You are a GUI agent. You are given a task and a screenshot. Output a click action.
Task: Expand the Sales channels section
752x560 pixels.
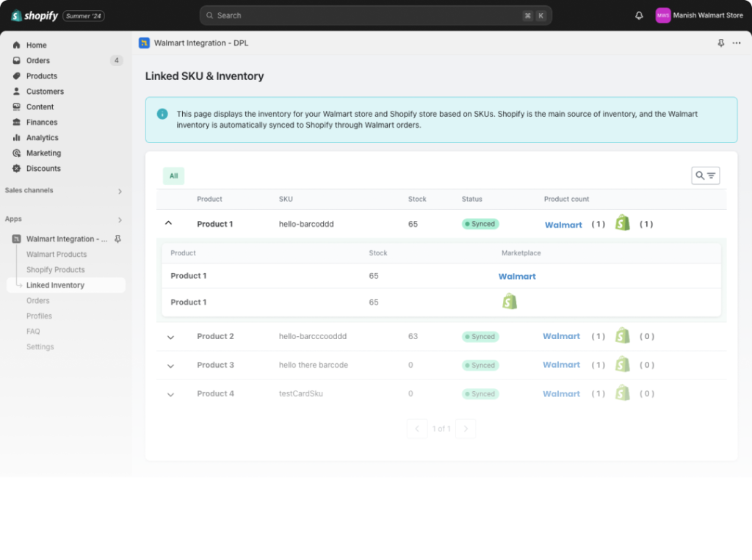tap(120, 192)
